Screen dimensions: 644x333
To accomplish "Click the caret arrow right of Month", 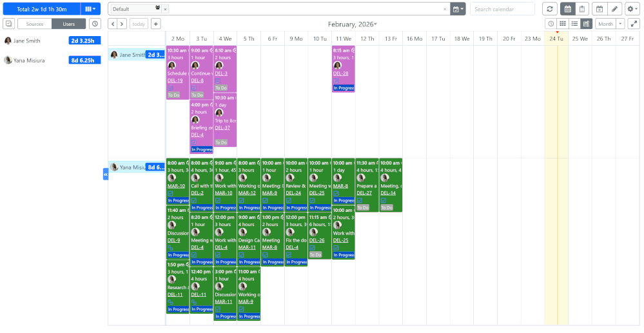I will tap(620, 24).
